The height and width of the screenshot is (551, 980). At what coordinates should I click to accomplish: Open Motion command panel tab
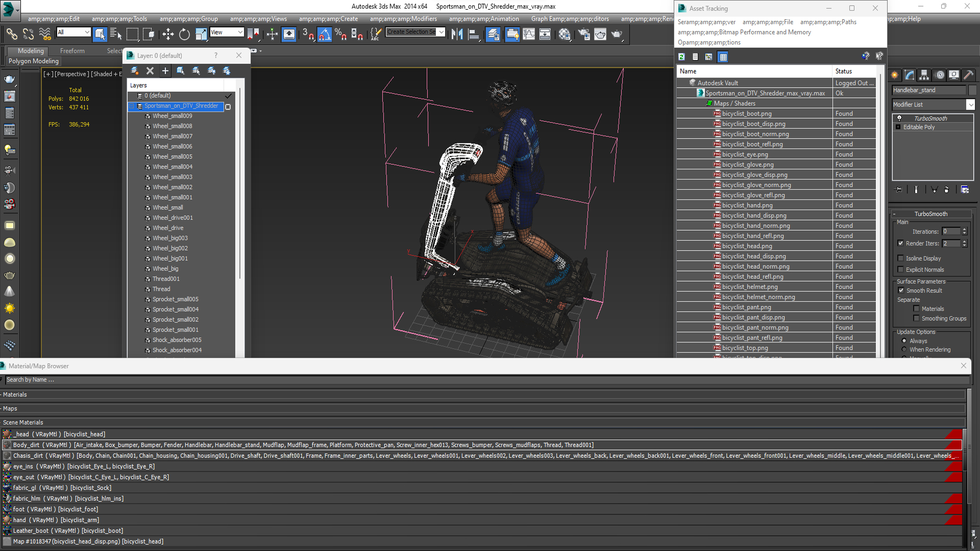pos(939,75)
